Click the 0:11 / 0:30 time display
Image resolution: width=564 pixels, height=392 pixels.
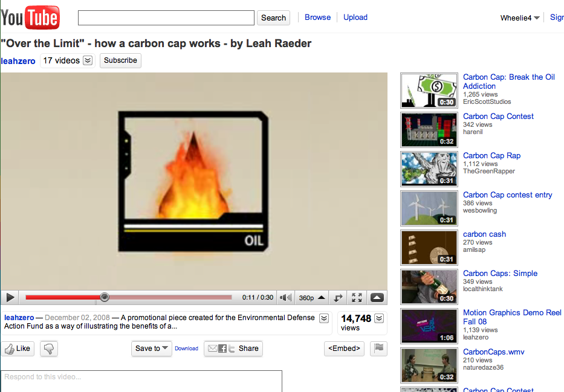(258, 298)
